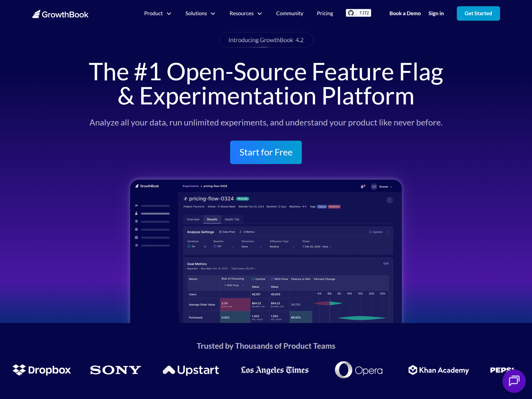
Task: Click Book a Demo link
Action: pyautogui.click(x=405, y=14)
